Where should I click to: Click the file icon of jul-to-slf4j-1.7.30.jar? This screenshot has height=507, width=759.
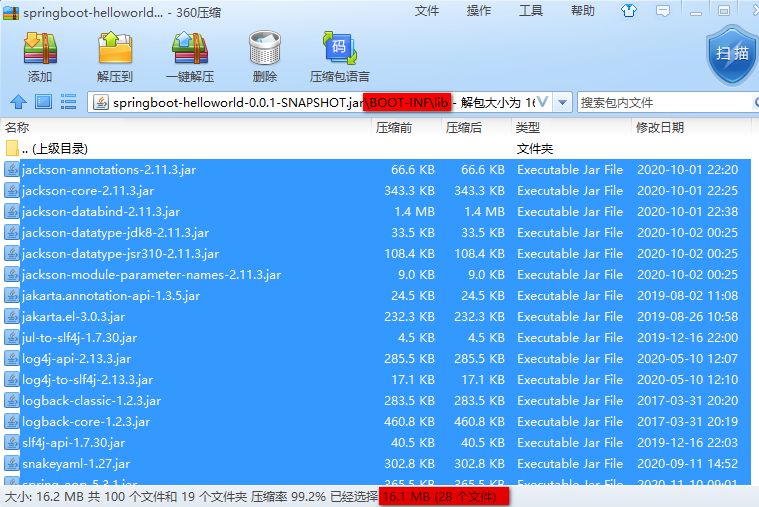(x=12, y=338)
